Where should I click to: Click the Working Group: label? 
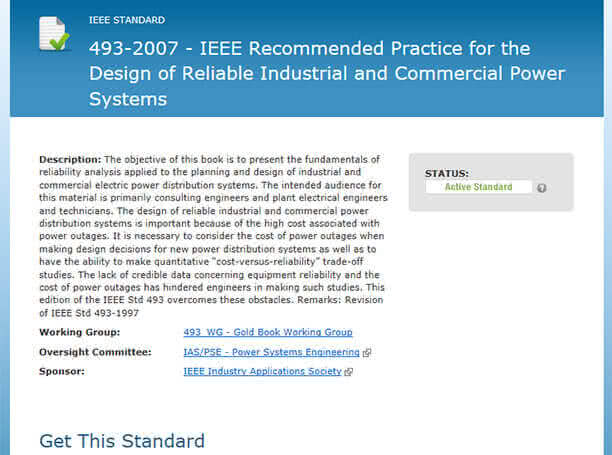point(80,332)
